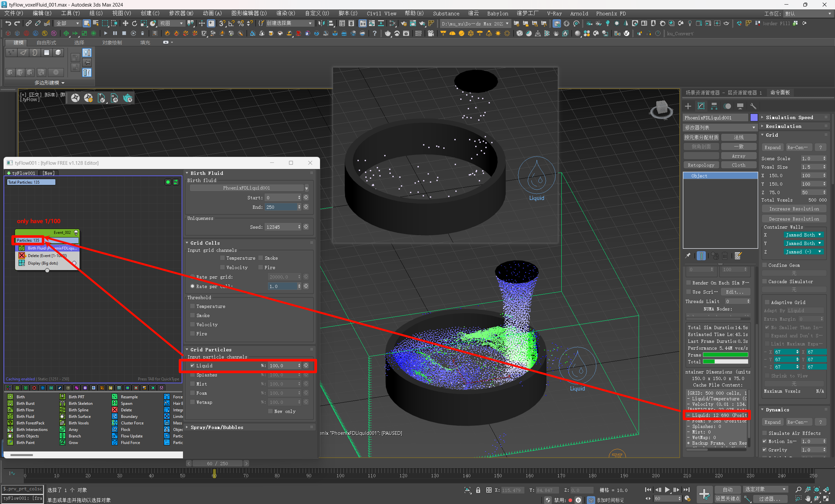Select the Move transform tool
Viewport: 835px width, 504px height.
click(125, 23)
